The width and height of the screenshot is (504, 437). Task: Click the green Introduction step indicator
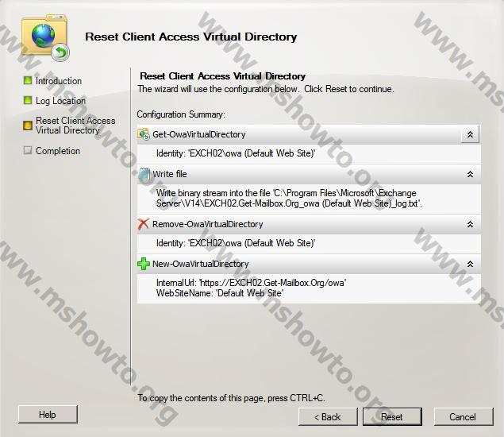click(28, 80)
